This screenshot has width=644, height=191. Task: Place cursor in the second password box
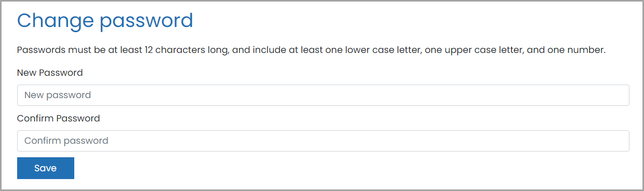click(x=323, y=141)
